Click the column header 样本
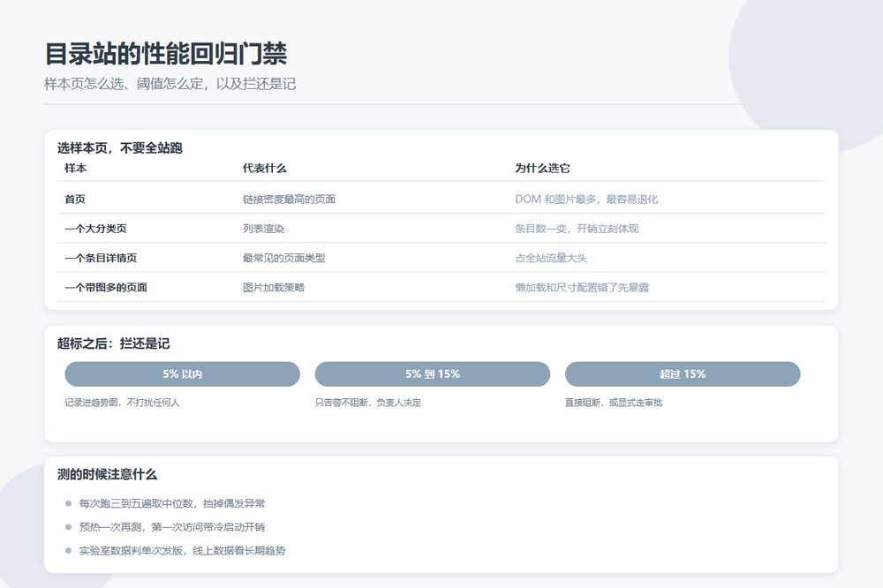Image resolution: width=883 pixels, height=588 pixels. point(75,168)
